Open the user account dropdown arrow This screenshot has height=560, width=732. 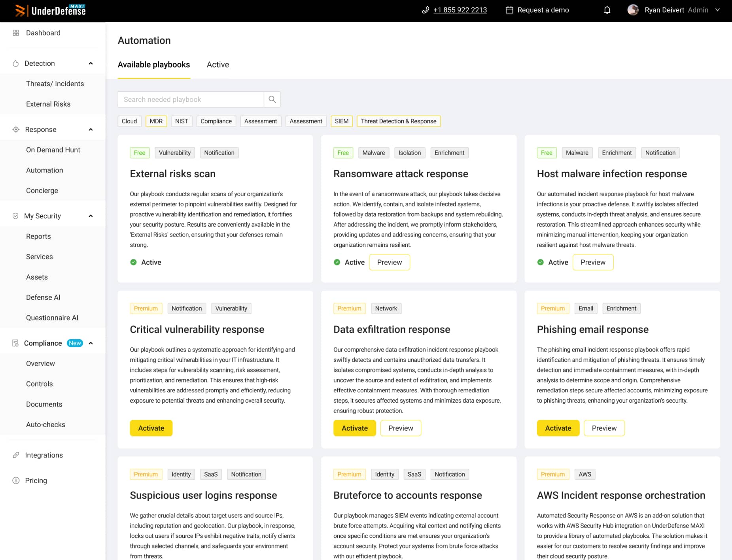click(x=718, y=10)
